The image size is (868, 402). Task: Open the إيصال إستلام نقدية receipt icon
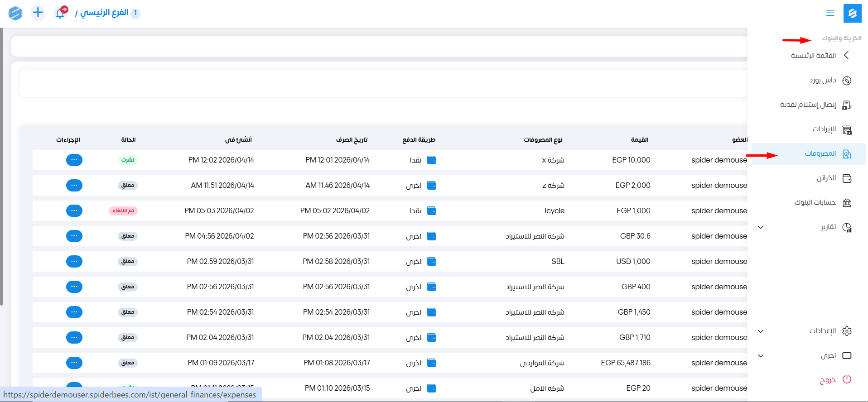point(847,105)
